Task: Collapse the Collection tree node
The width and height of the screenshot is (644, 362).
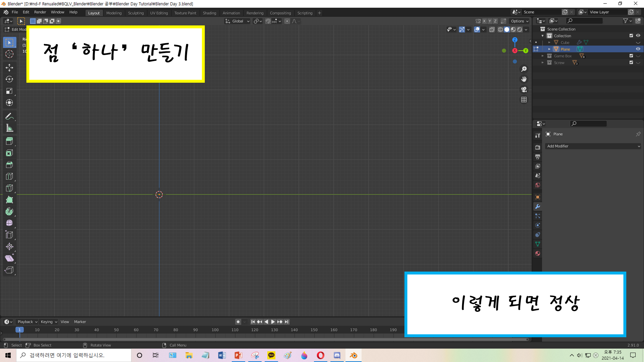Action: click(543, 36)
